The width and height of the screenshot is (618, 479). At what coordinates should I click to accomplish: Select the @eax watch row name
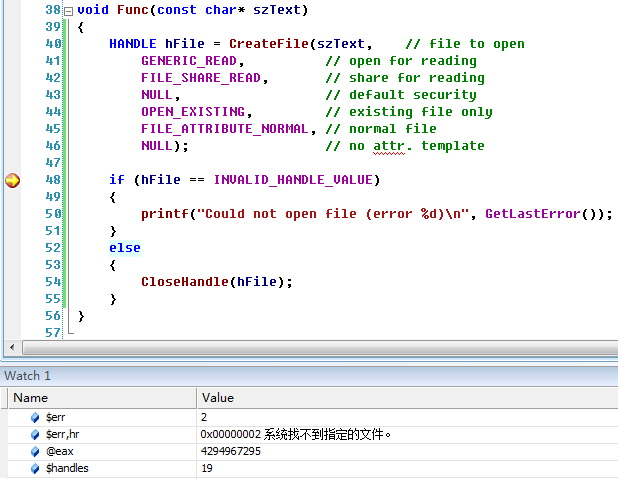60,451
